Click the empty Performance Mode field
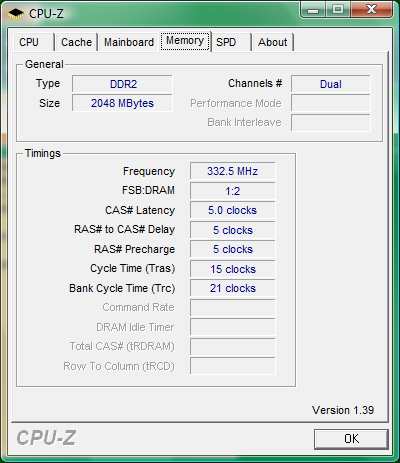The width and height of the screenshot is (400, 463). [x=331, y=103]
